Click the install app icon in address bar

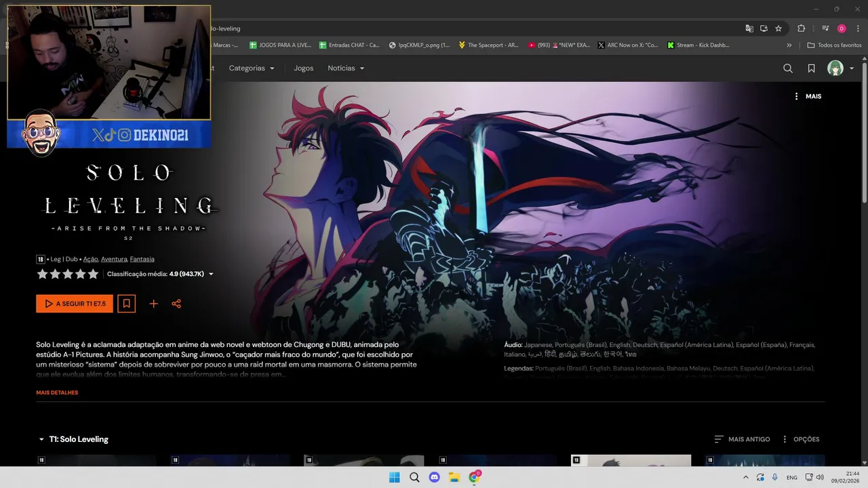coord(764,28)
